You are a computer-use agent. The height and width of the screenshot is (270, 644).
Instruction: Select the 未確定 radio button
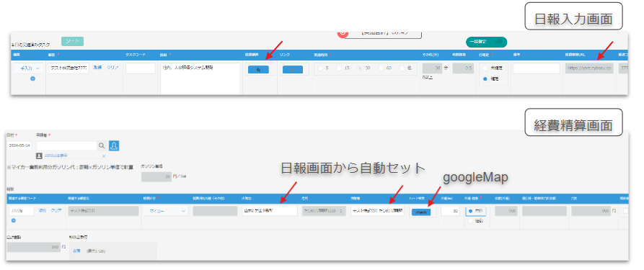point(486,68)
